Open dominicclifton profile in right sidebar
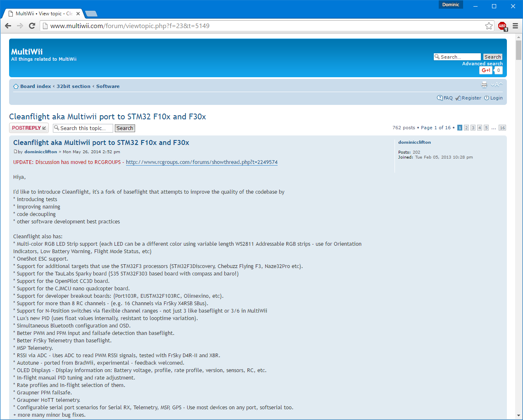 [414, 142]
